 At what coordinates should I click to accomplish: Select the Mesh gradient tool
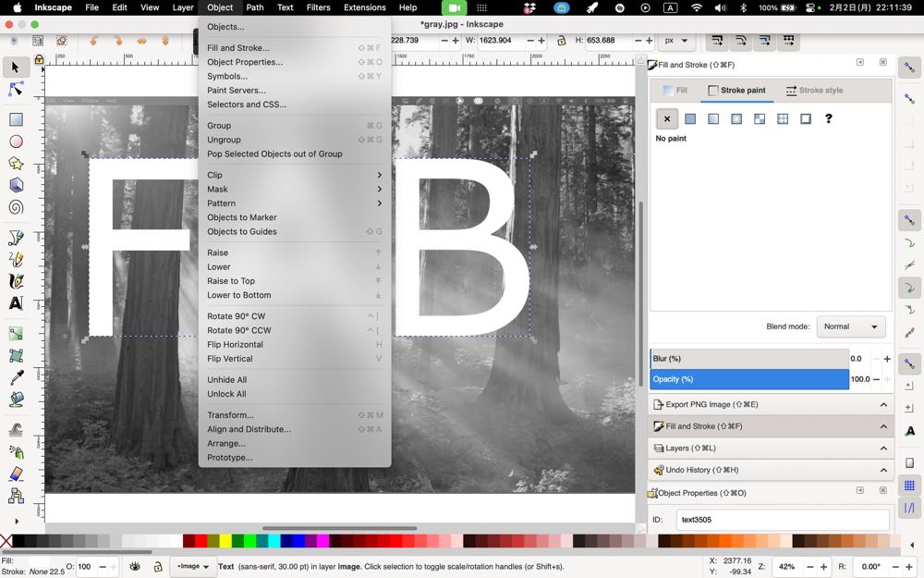(x=16, y=355)
